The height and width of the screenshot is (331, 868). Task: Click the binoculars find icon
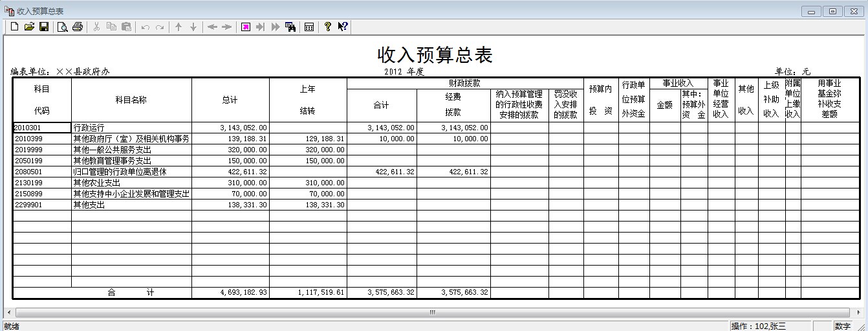290,27
